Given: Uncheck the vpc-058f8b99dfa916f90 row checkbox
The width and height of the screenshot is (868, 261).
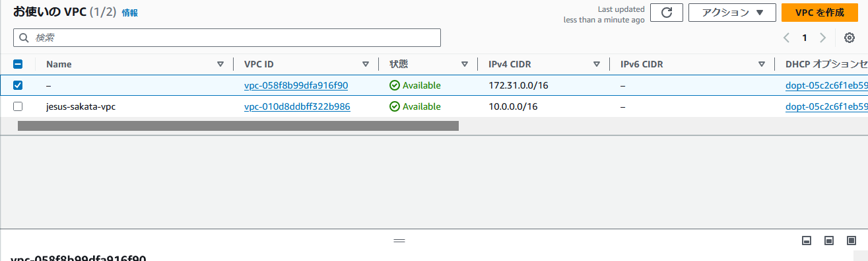Looking at the screenshot, I should (18, 85).
